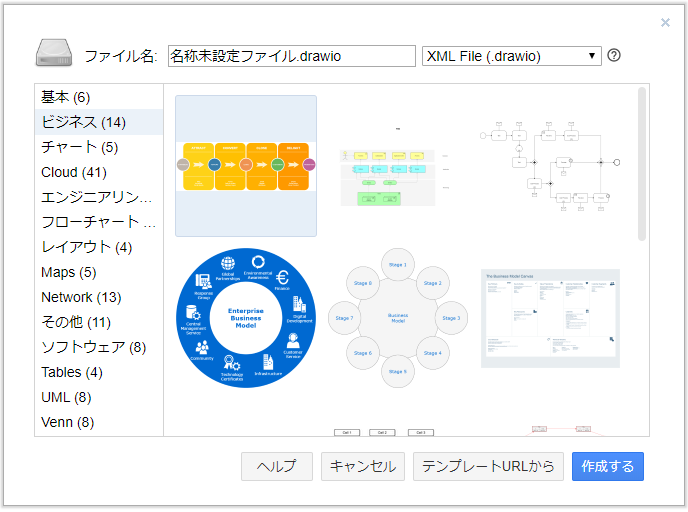Choose the BPMN process flow template thumbnail
The image size is (688, 512).
pos(550,166)
